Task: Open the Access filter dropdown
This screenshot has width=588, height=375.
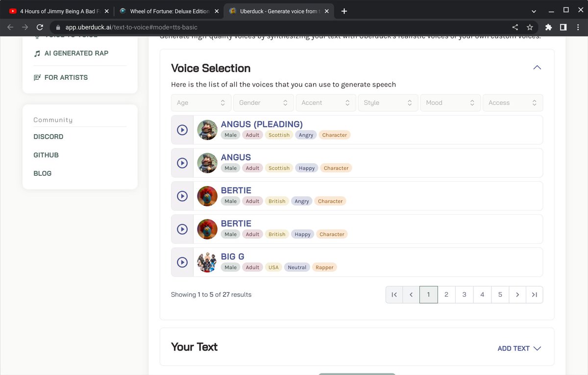Action: point(513,103)
